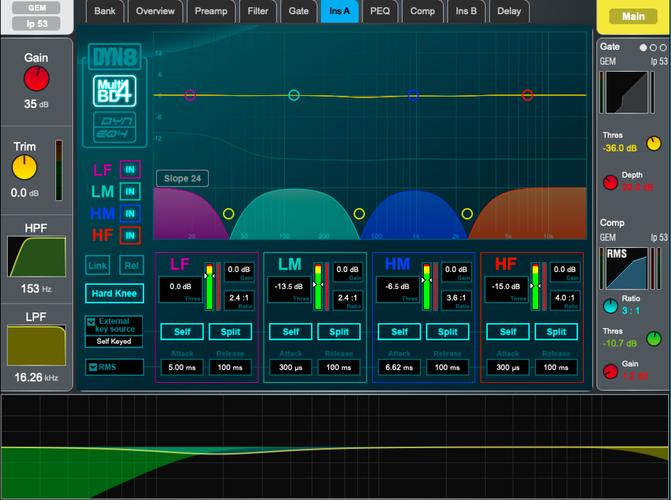Click the LM band Split button
Viewport: 671px width, 500px height.
click(340, 332)
